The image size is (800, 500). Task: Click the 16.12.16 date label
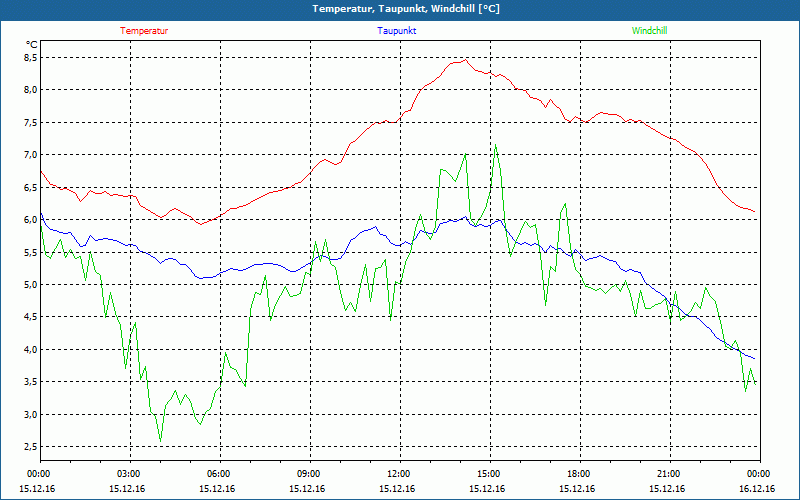[x=757, y=489]
